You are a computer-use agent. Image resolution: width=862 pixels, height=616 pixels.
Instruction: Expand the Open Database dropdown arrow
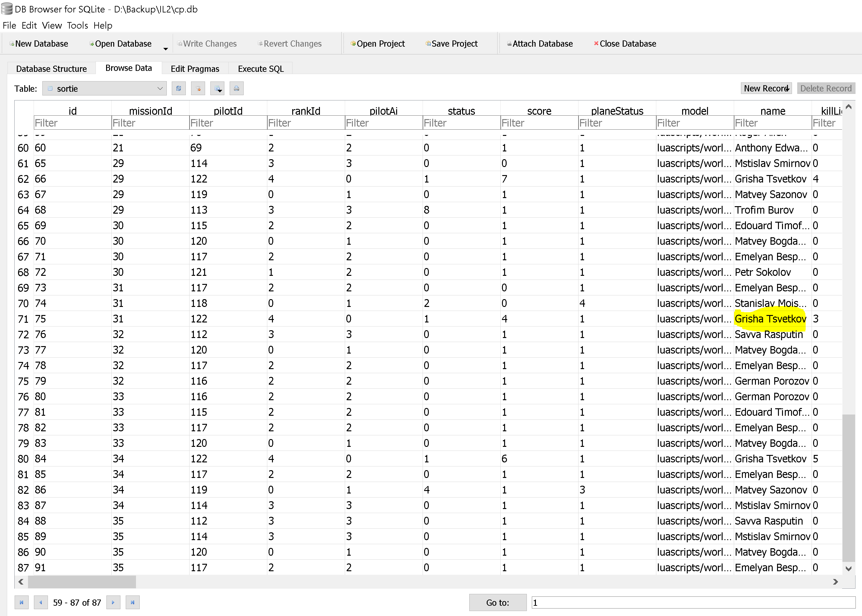166,49
